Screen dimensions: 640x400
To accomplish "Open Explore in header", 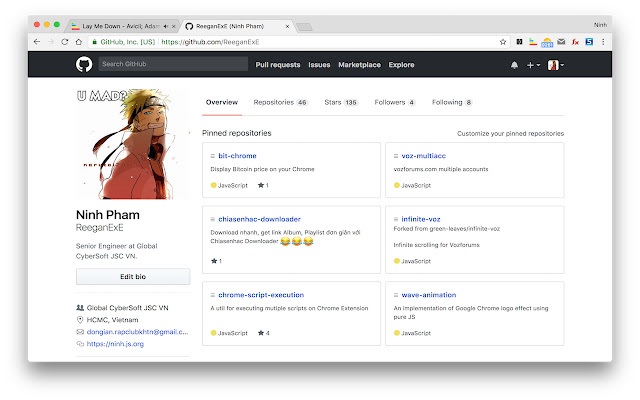I will click(x=401, y=64).
